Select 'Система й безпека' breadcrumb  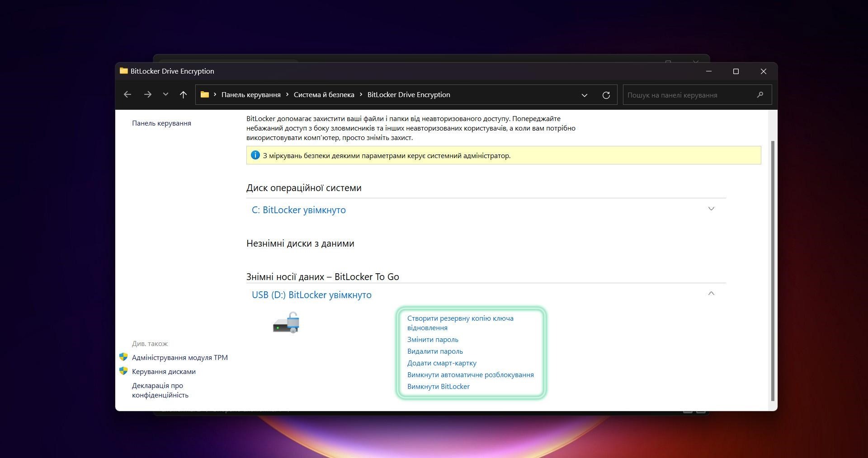[x=324, y=95]
